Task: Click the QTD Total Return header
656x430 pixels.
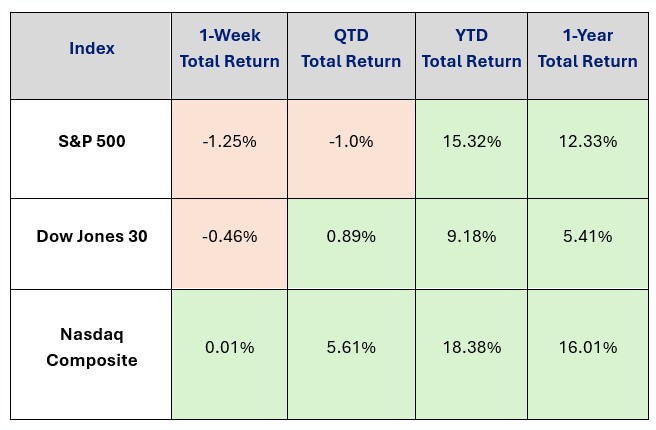Action: pyautogui.click(x=351, y=48)
